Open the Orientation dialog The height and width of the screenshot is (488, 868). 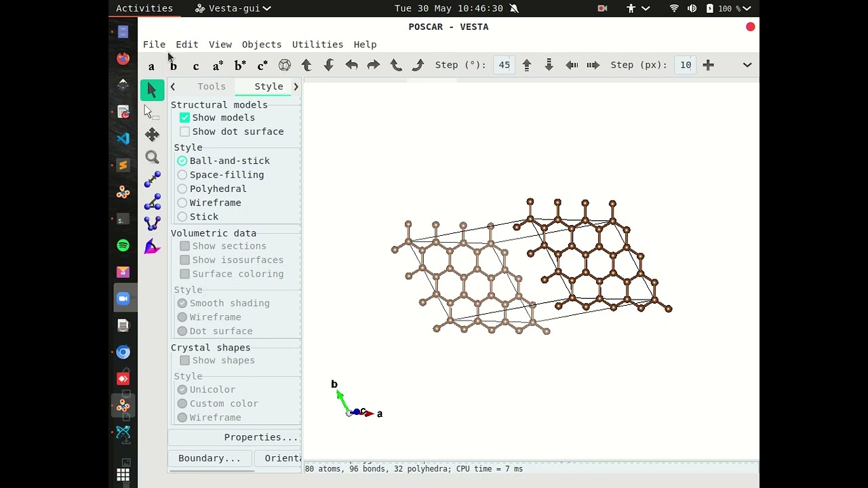pyautogui.click(x=278, y=459)
